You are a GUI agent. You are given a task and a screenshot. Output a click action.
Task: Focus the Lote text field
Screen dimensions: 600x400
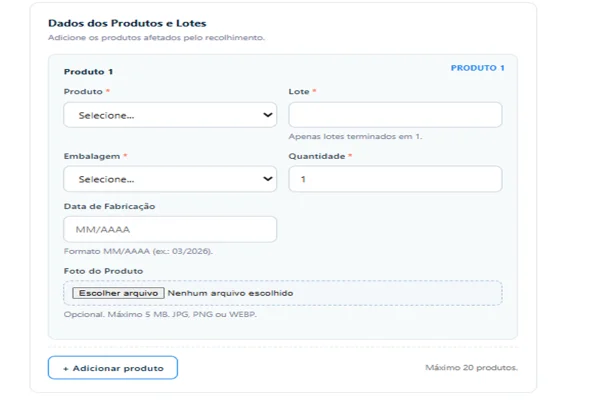pyautogui.click(x=395, y=115)
